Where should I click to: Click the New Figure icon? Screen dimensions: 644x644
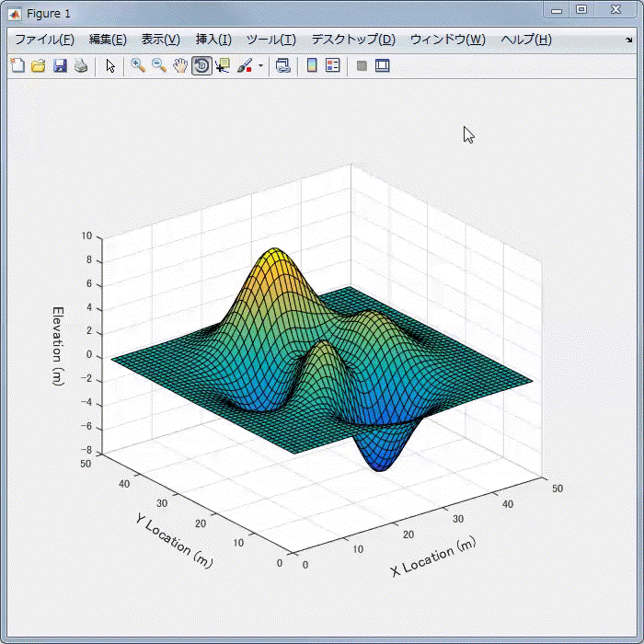17,66
